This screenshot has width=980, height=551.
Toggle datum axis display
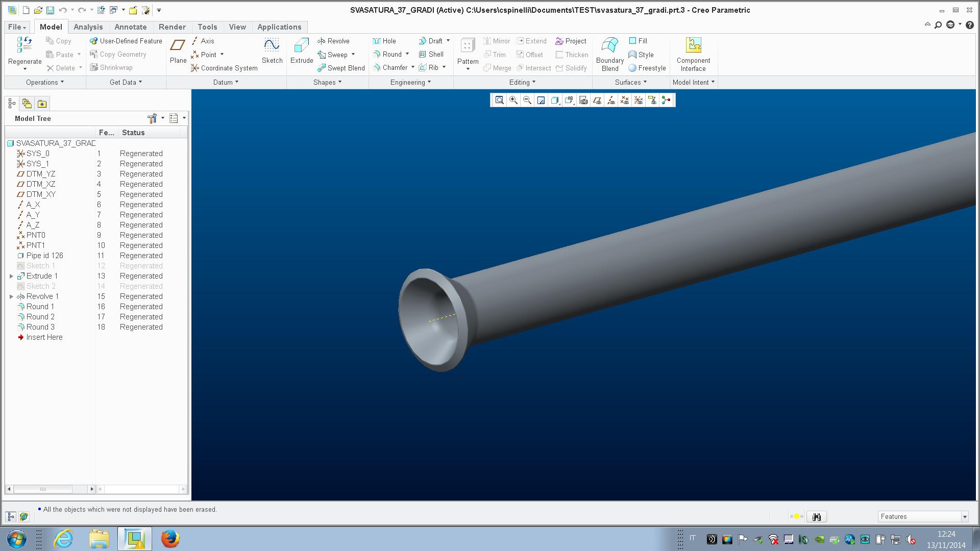610,101
